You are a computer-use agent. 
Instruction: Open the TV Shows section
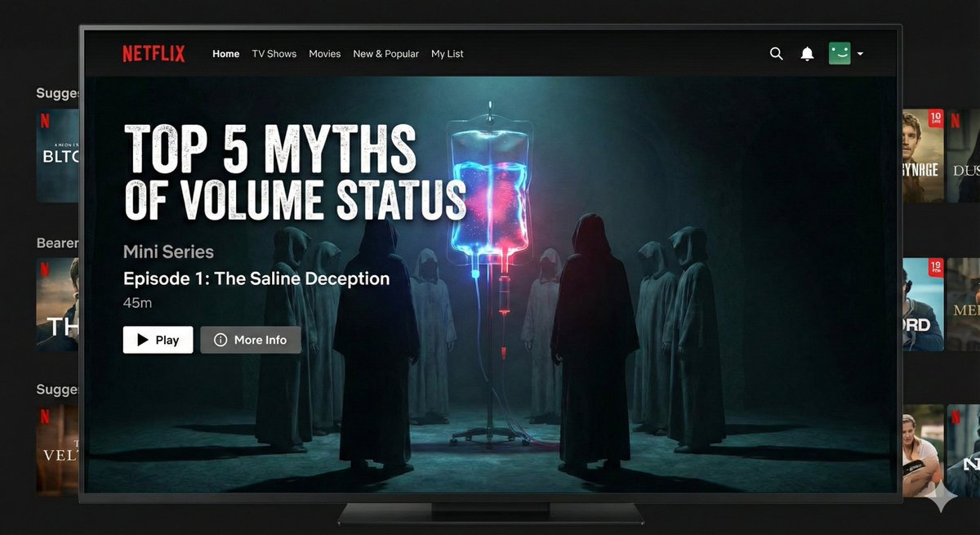[x=274, y=53]
